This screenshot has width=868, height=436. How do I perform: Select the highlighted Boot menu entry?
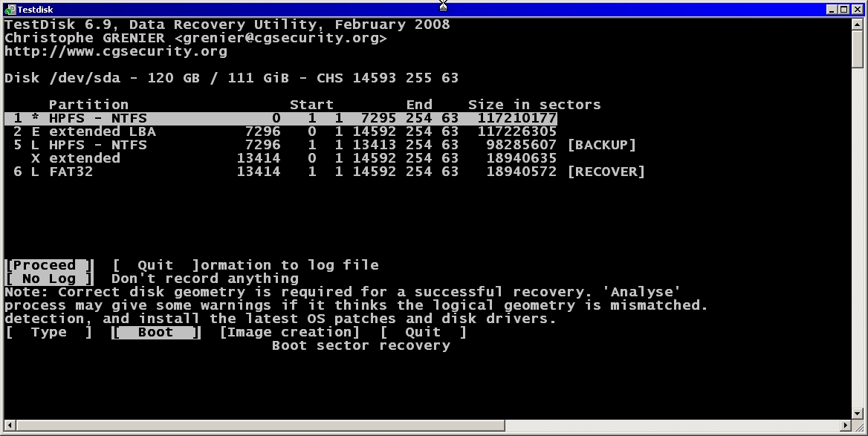[156, 332]
